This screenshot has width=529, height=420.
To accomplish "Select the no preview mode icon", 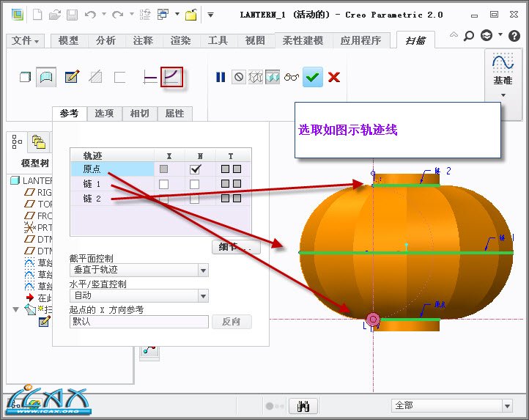I will click(x=239, y=77).
